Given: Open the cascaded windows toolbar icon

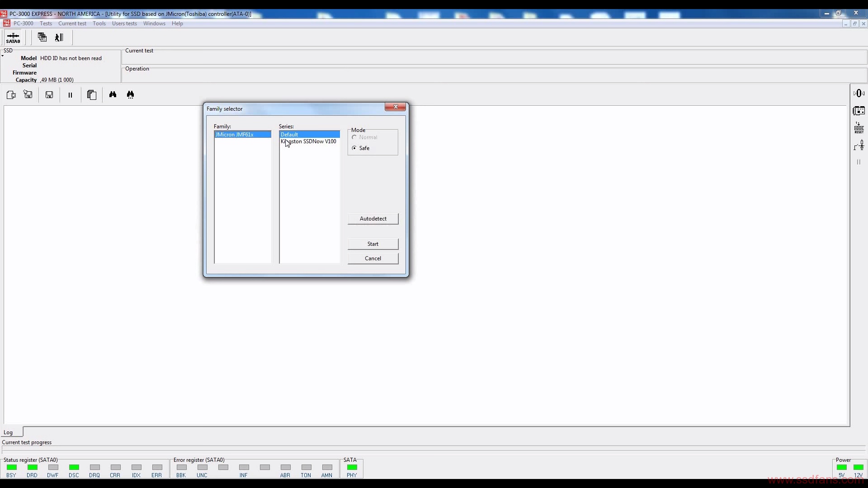Looking at the screenshot, I should click(42, 37).
